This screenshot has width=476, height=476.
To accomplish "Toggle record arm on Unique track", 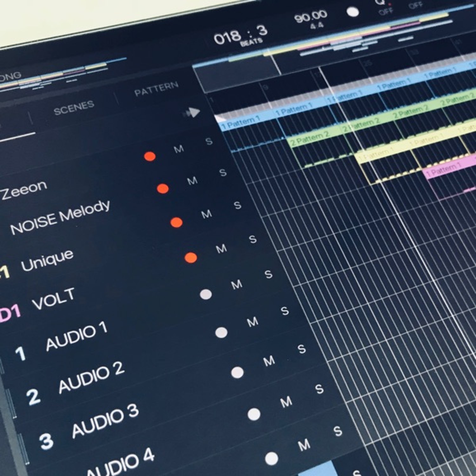I will pyautogui.click(x=176, y=222).
